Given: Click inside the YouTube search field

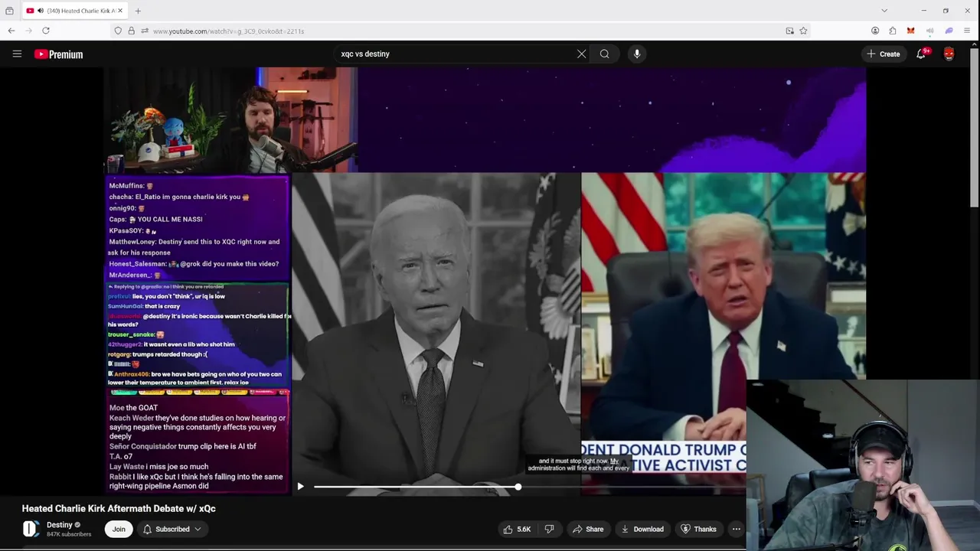Looking at the screenshot, I should 456,54.
